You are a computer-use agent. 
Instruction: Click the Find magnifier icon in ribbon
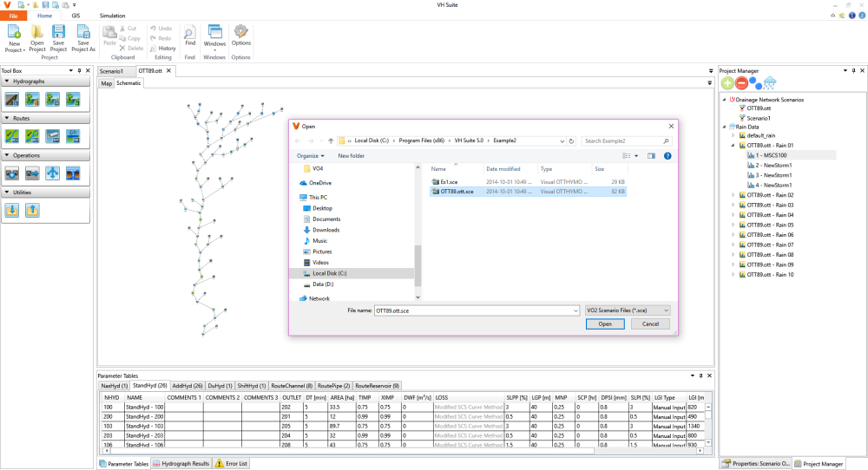[190, 32]
